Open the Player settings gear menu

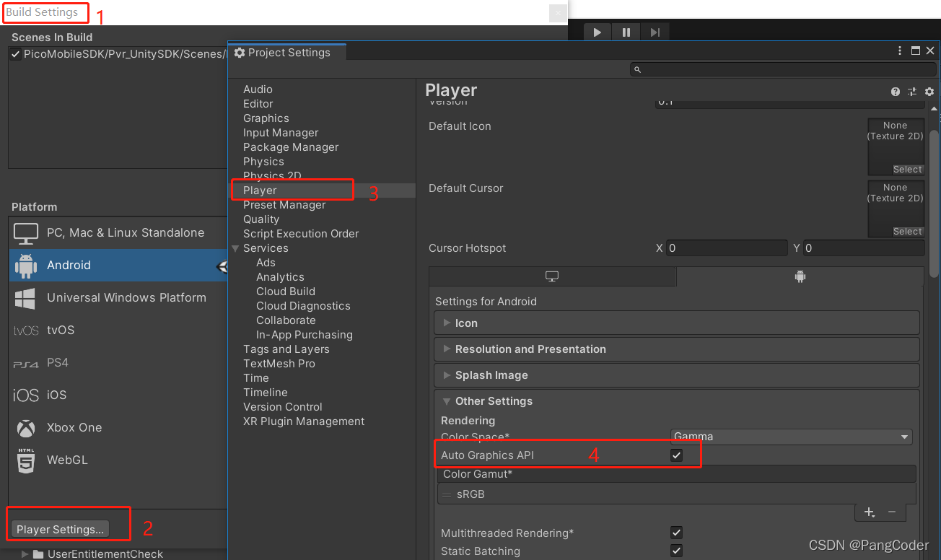pos(929,92)
